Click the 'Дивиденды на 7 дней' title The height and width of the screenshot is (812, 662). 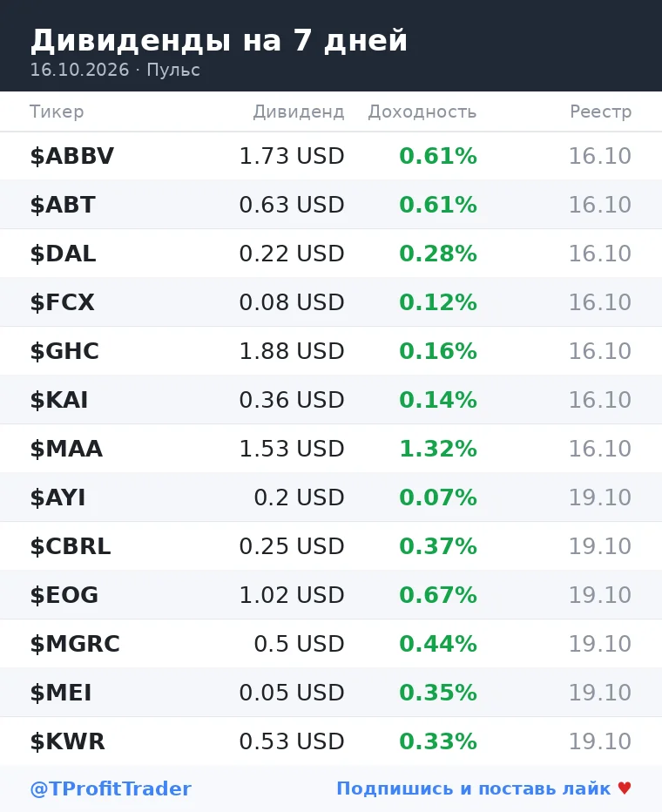[x=219, y=40]
